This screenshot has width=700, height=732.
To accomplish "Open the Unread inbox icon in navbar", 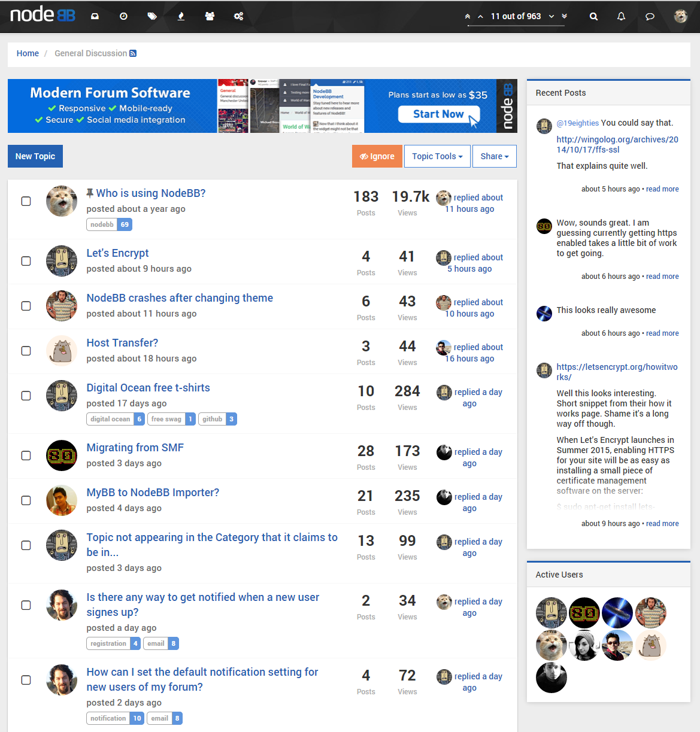I will click(x=95, y=17).
